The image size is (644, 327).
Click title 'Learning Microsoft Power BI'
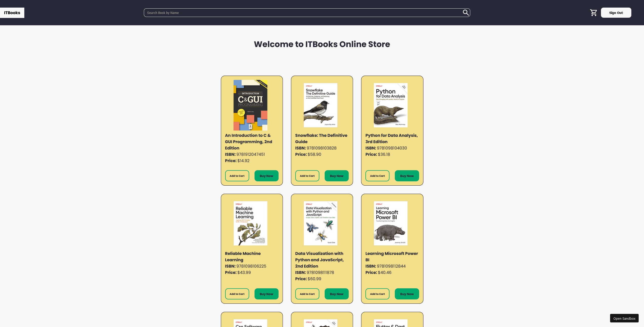tap(392, 257)
